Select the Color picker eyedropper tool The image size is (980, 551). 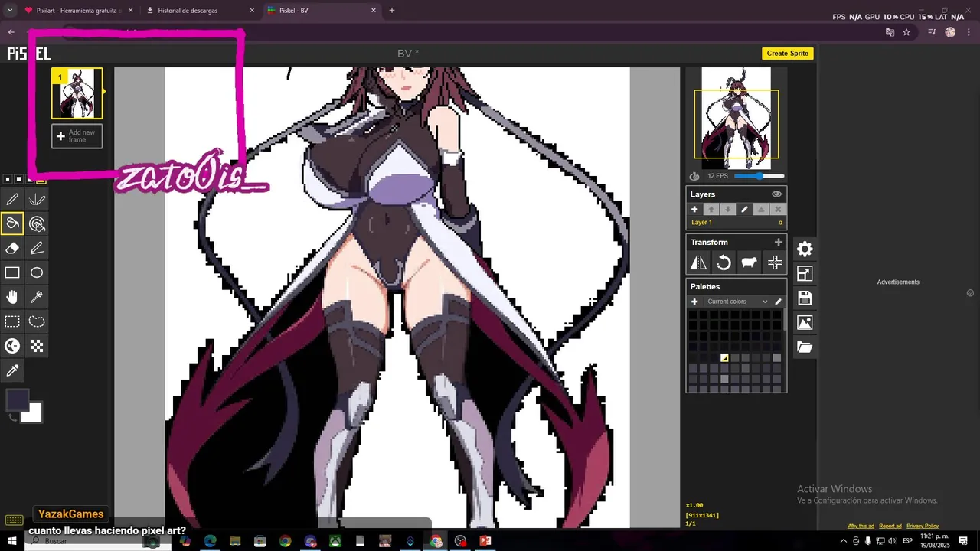click(x=12, y=371)
